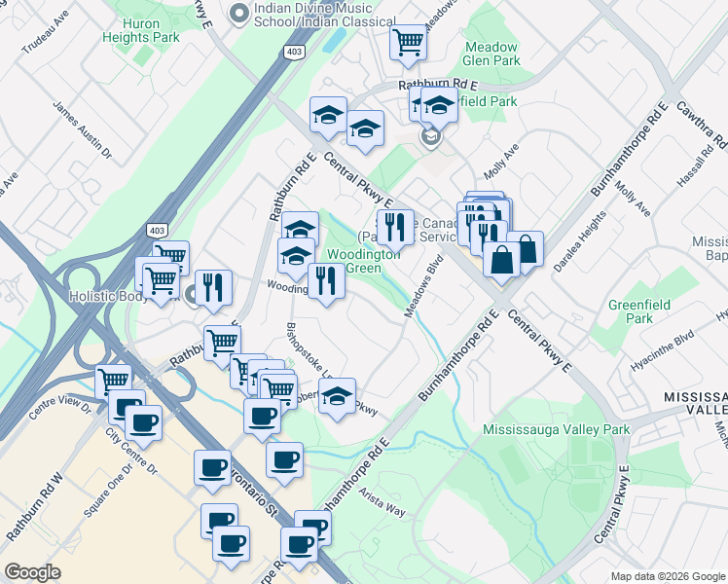
Task: Click the Mississauga Valley Park label
Action: click(556, 429)
